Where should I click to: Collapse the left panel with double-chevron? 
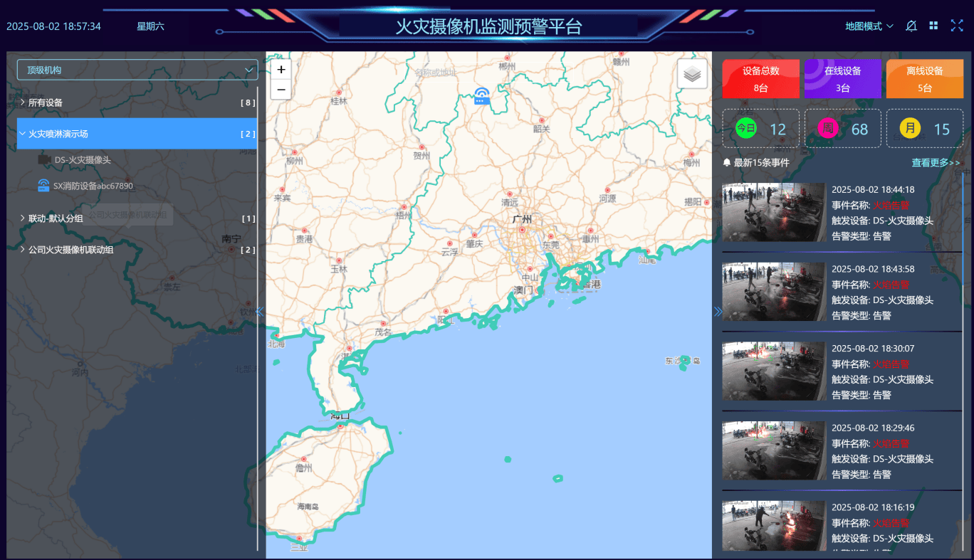(x=259, y=311)
